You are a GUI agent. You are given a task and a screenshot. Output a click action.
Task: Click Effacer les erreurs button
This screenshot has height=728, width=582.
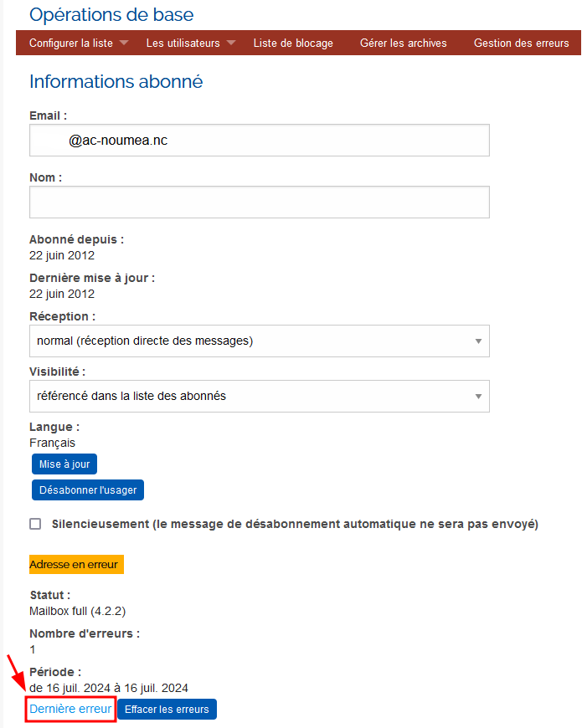point(167,710)
